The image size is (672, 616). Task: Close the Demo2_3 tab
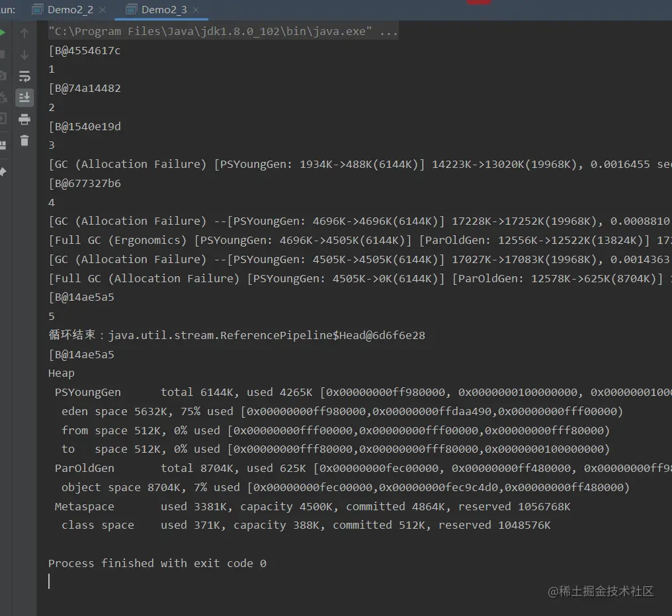196,10
